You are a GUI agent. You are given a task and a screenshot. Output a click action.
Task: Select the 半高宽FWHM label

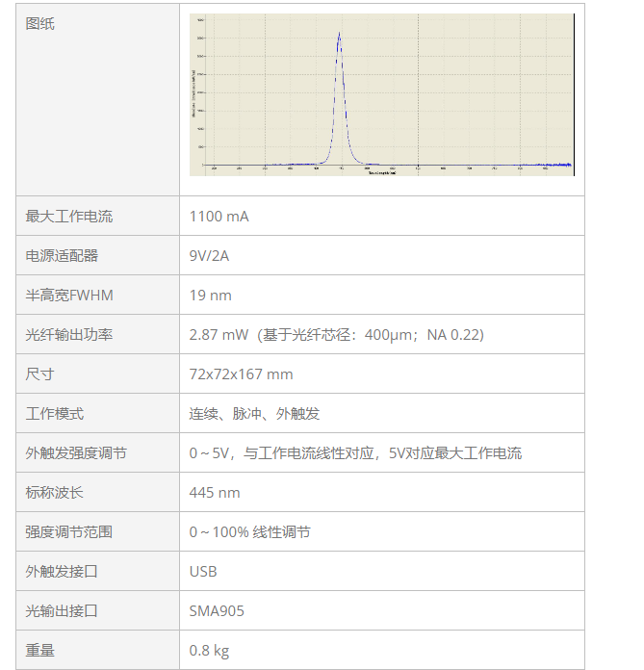69,296
